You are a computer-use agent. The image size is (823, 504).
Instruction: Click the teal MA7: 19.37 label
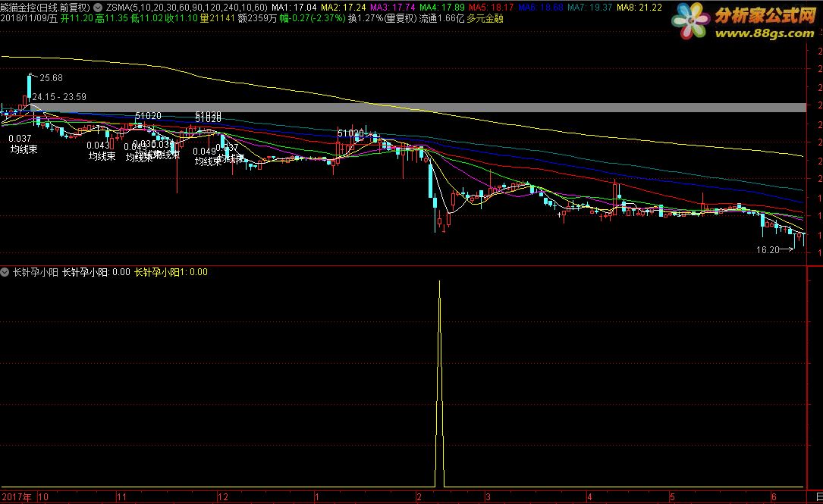pos(590,8)
